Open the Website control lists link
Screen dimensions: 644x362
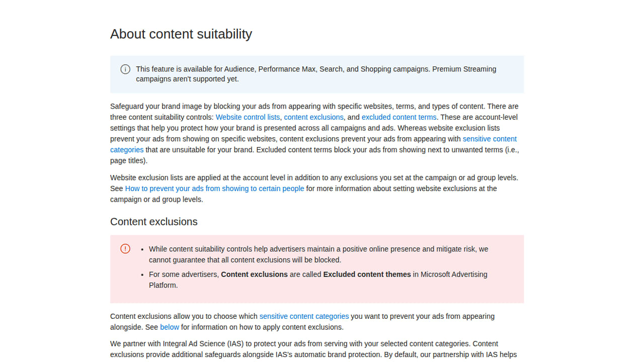point(248,117)
